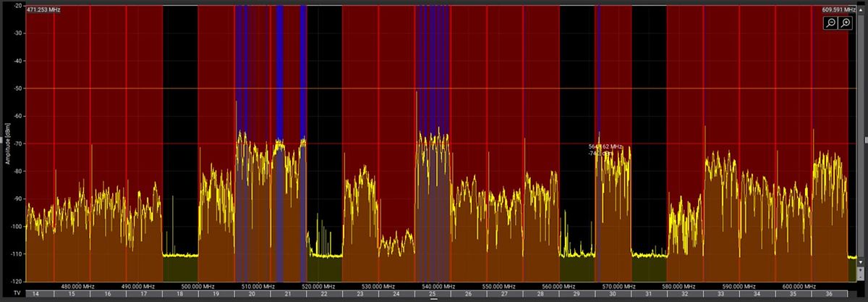Viewport: 868px width, 302px height.
Task: Select TV channel 29 in channel bar
Action: (x=576, y=294)
